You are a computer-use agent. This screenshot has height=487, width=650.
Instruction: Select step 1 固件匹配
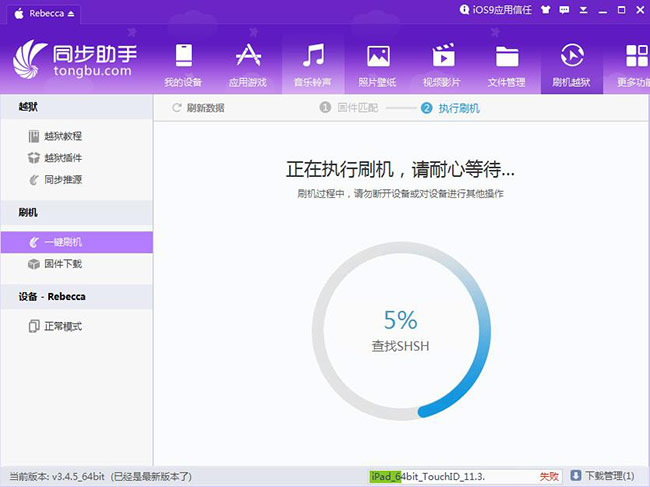(x=349, y=108)
